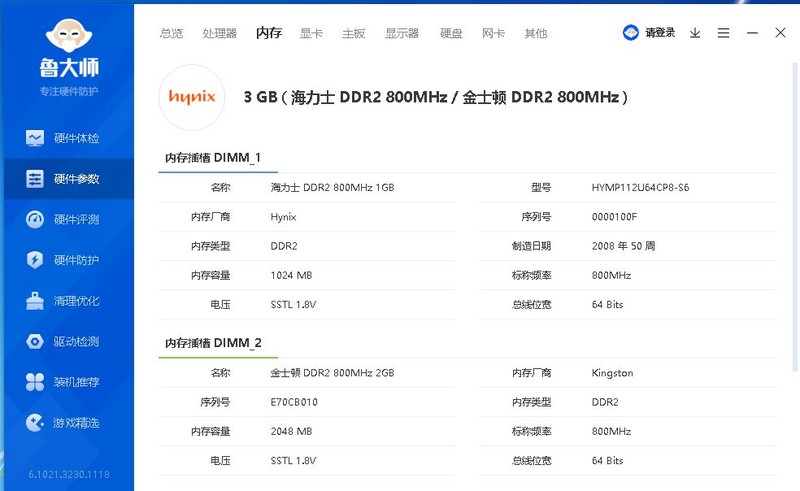Select 硬件参数 hardware parameters icon

tap(35, 179)
